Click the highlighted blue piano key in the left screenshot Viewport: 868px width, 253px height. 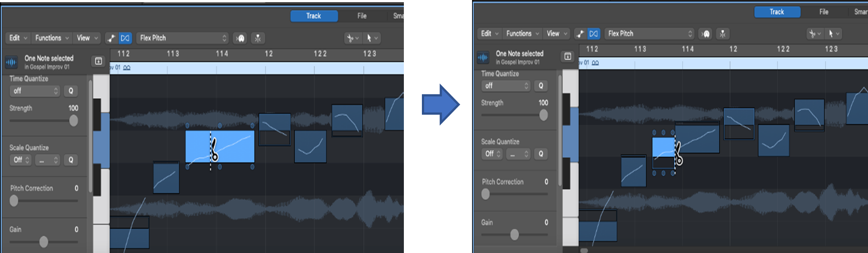tap(101, 140)
